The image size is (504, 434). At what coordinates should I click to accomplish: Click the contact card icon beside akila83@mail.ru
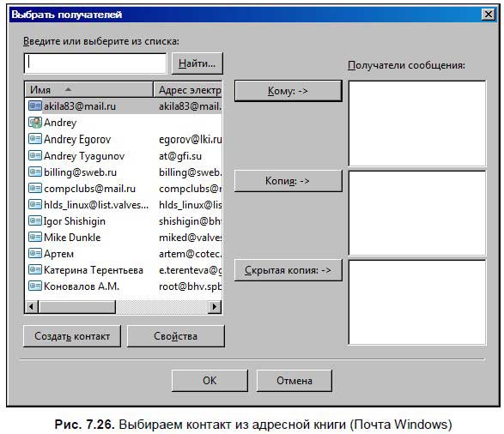click(x=34, y=105)
